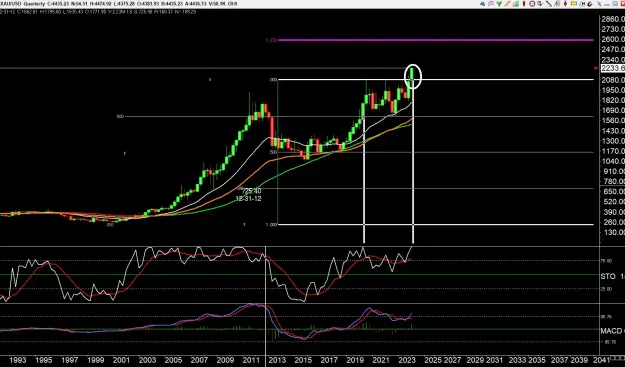Click the blue pin icon

coord(599,4)
